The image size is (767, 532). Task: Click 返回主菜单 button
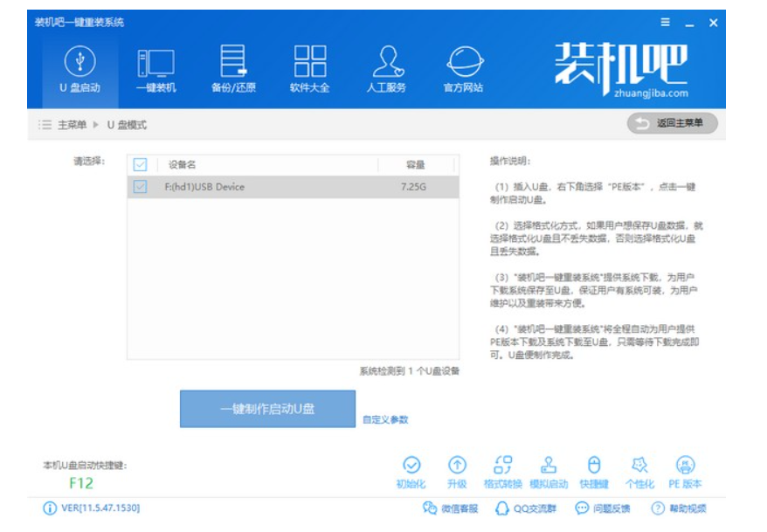[673, 123]
